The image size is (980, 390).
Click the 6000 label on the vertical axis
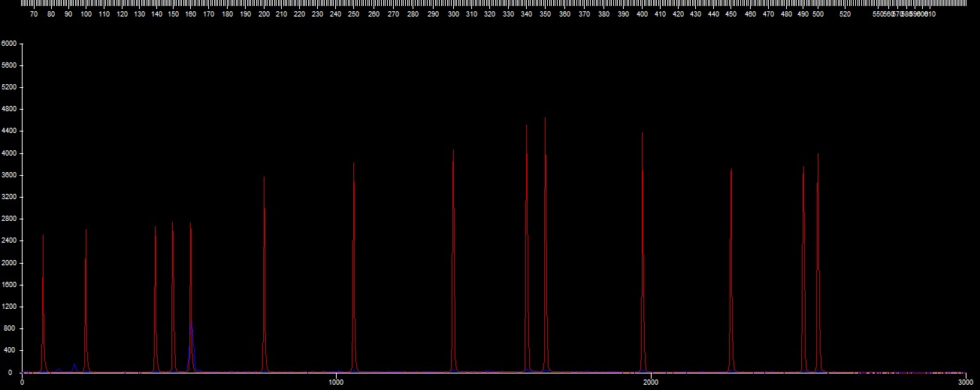tap(8, 44)
